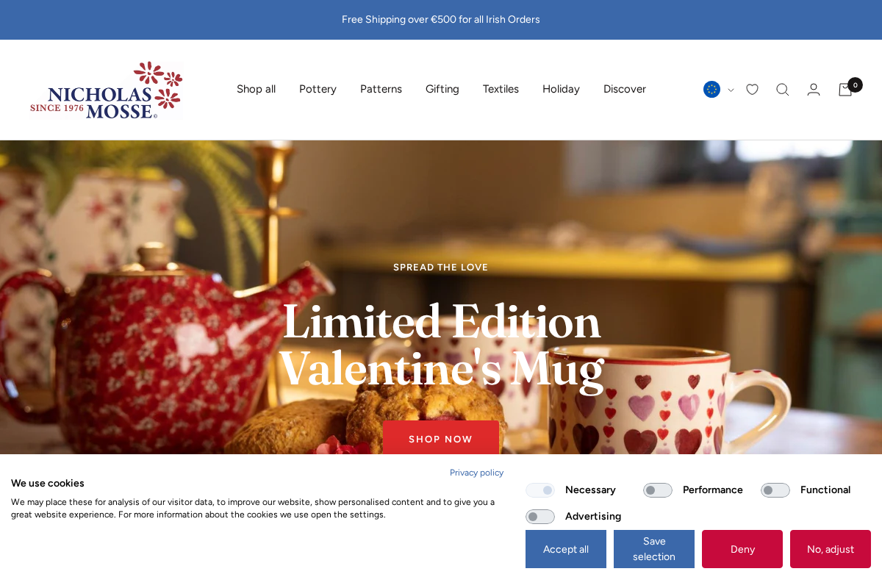Screen dimensions: 882x588
Task: Accept all cookies
Action: point(566,549)
